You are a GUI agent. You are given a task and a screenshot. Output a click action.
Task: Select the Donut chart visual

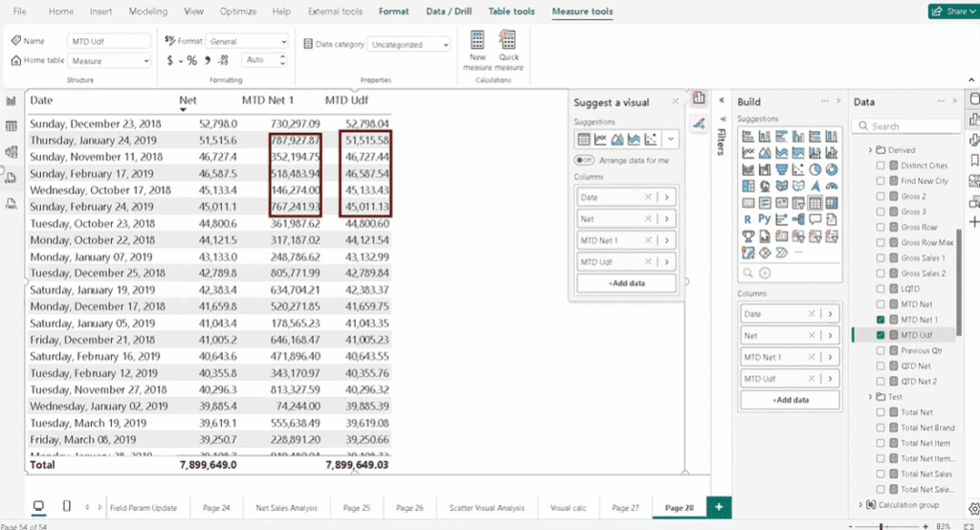coord(832,169)
